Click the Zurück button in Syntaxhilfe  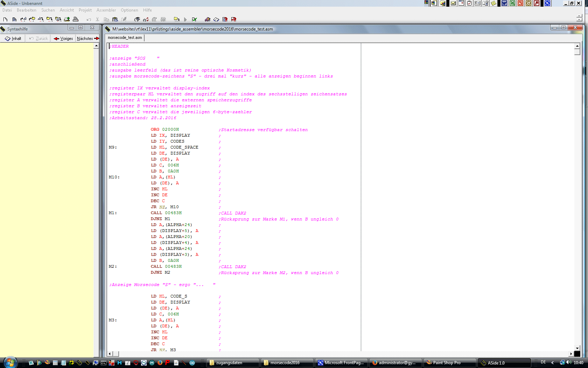pyautogui.click(x=38, y=39)
